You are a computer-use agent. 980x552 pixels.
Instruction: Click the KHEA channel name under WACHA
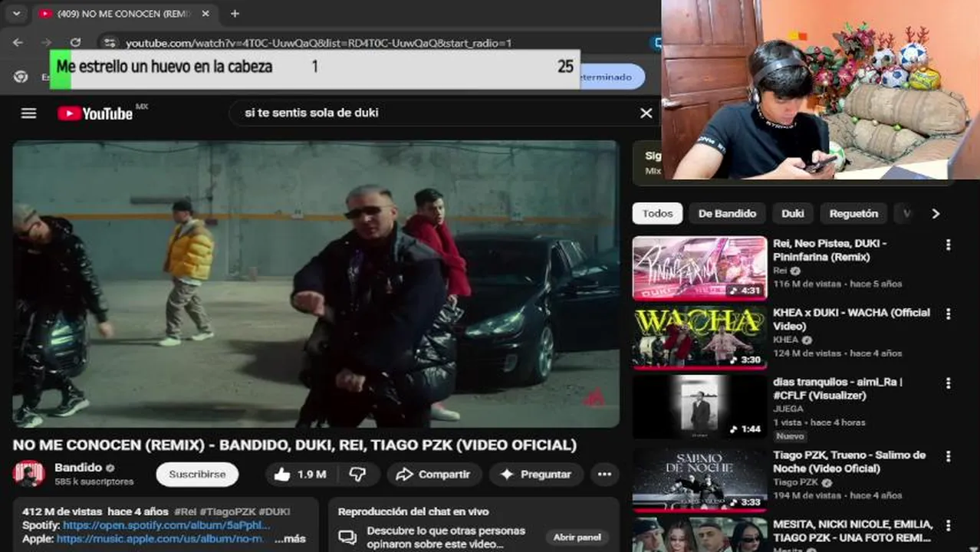coord(785,340)
